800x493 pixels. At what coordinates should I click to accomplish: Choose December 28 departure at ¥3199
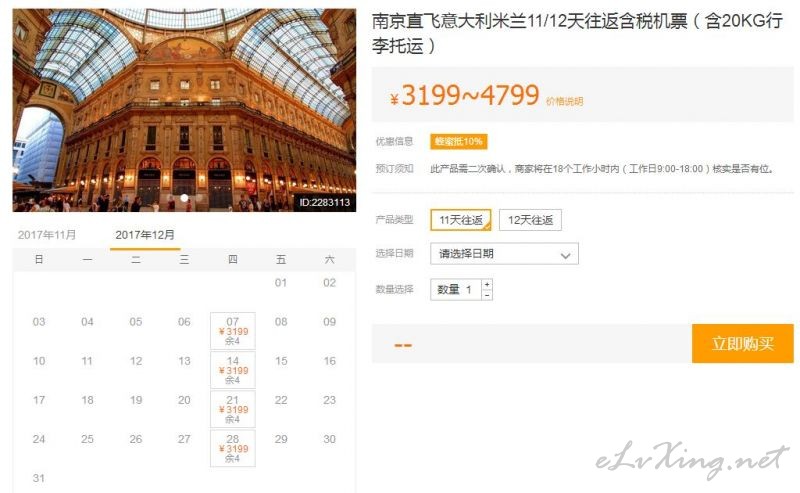coord(232,448)
